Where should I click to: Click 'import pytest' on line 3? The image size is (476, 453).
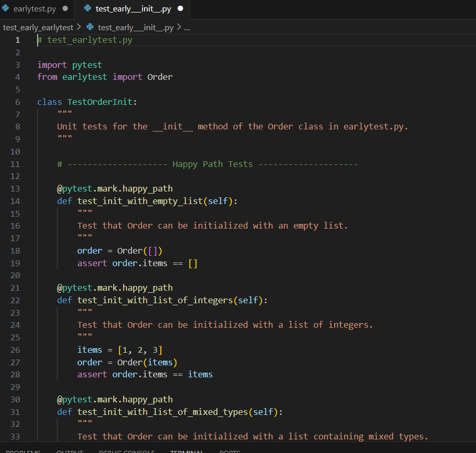click(x=69, y=65)
